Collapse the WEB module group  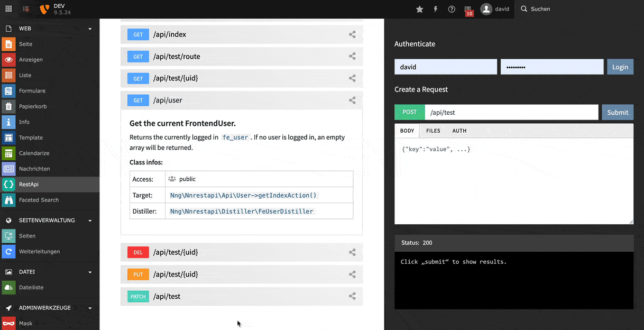89,28
